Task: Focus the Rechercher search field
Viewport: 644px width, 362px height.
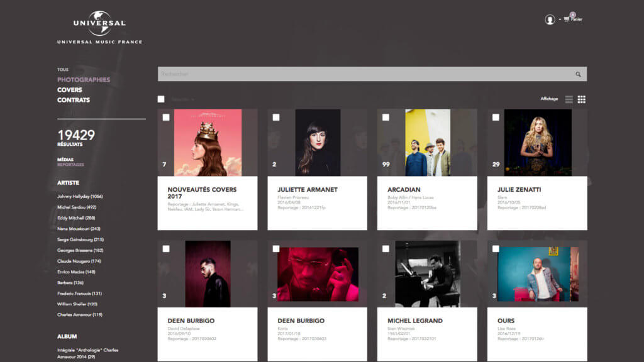Action: pyautogui.click(x=372, y=74)
